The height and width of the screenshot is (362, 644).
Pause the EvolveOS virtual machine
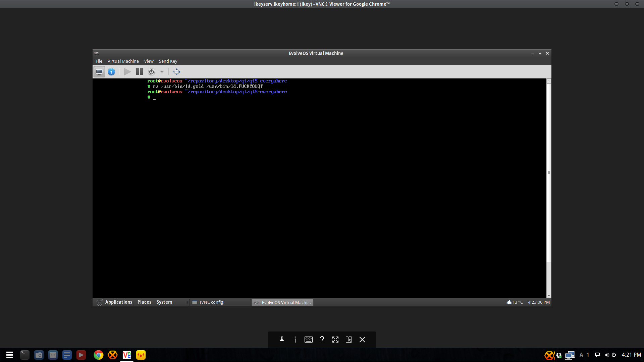pos(140,72)
